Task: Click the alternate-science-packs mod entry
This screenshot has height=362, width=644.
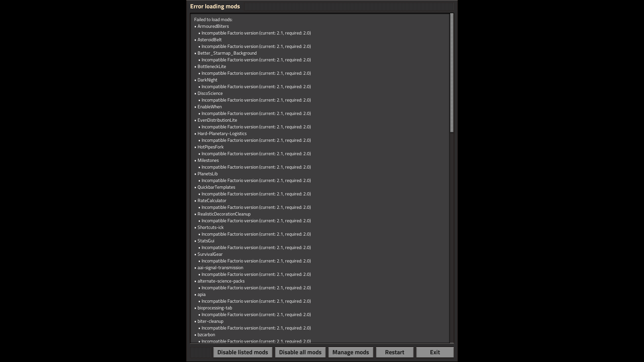Action: click(221, 281)
